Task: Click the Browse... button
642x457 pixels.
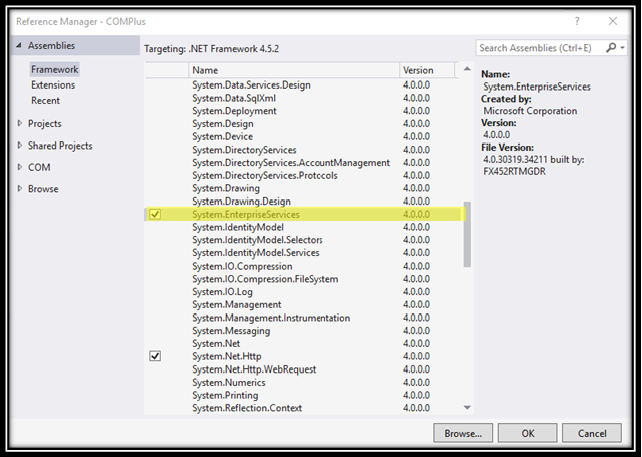Action: click(463, 433)
